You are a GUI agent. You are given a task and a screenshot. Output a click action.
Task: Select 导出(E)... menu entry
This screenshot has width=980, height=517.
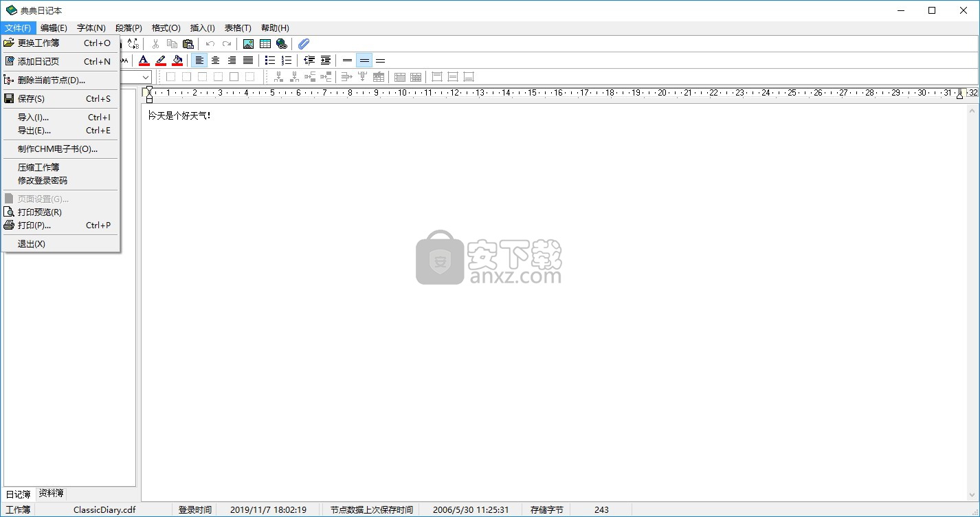tap(60, 130)
